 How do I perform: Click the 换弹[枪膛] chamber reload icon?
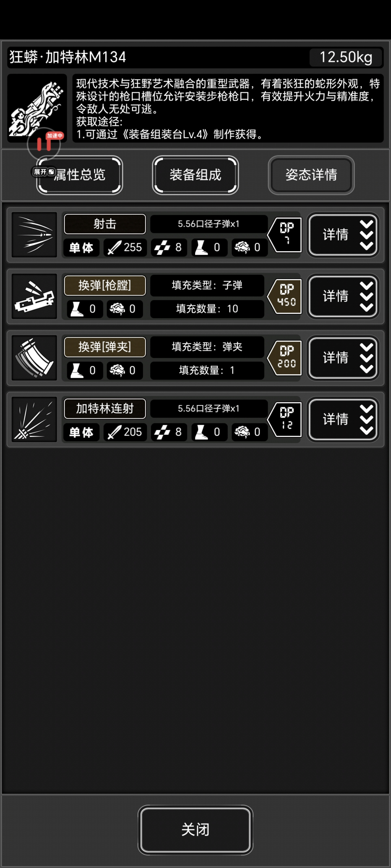pyautogui.click(x=35, y=297)
